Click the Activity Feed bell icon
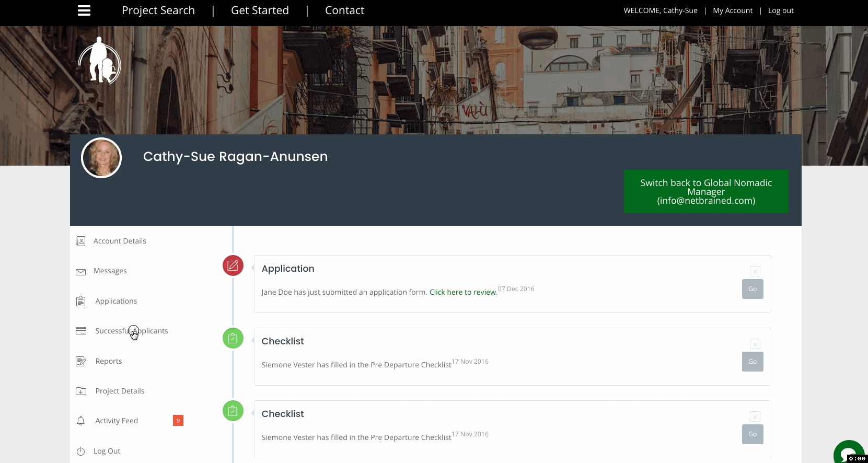868x463 pixels. coord(81,421)
